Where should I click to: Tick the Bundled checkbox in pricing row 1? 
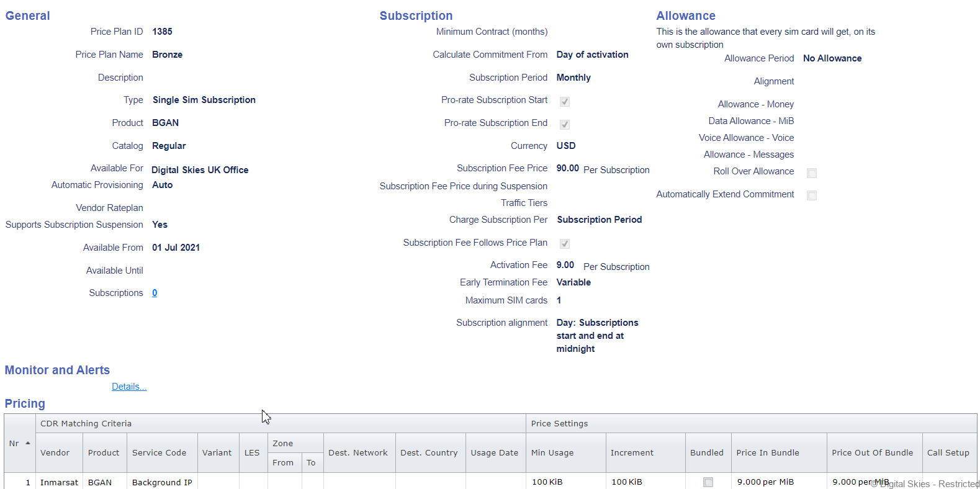coord(708,482)
